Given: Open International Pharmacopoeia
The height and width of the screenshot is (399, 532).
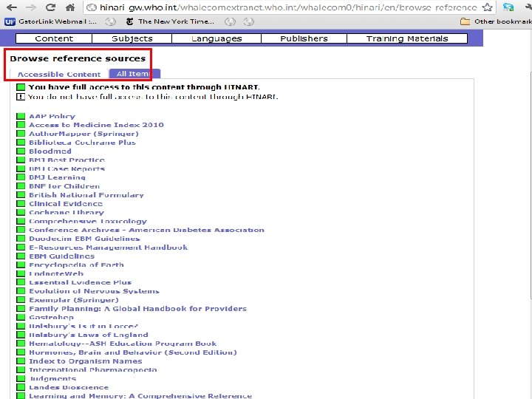Looking at the screenshot, I should pos(93,370).
